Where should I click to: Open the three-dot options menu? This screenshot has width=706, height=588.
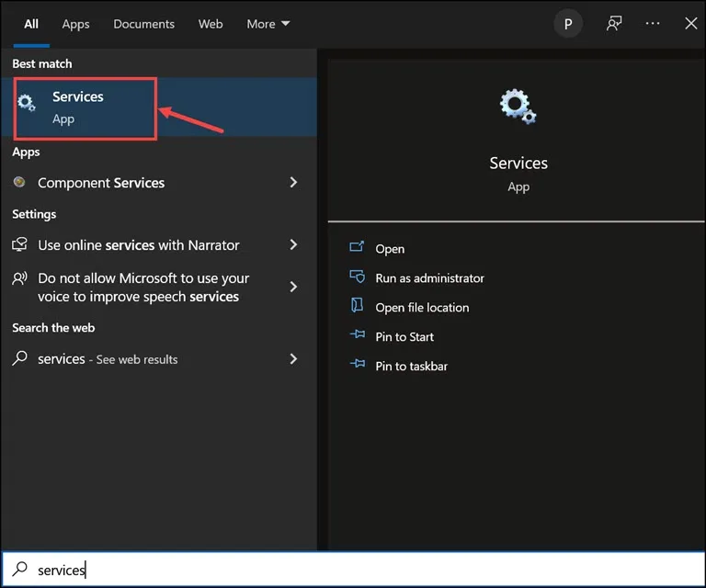[x=653, y=23]
